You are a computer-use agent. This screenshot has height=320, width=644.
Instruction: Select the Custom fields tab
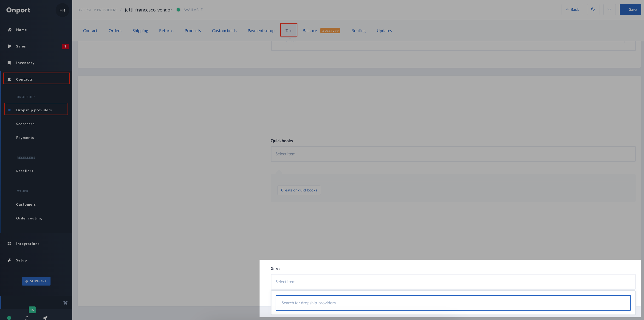coord(224,31)
